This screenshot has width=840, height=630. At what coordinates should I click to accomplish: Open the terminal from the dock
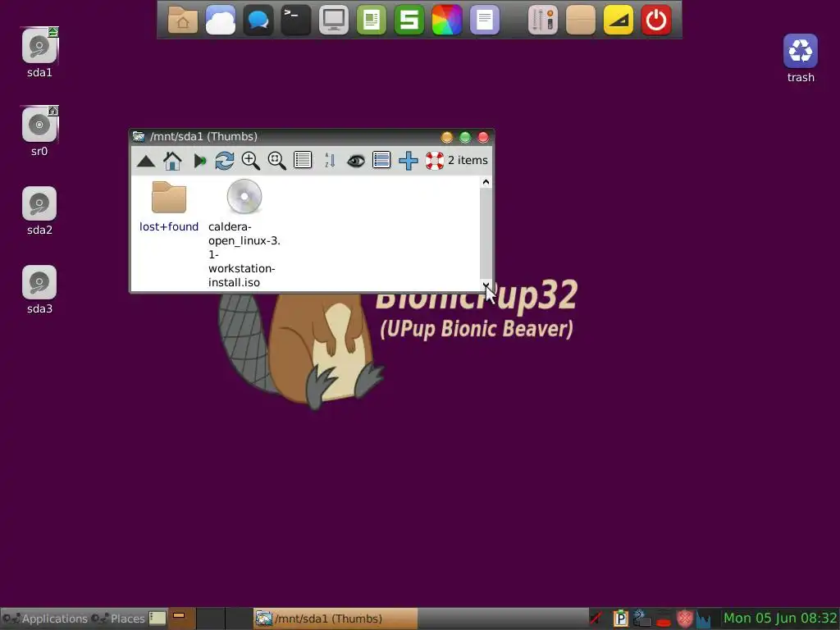[295, 21]
